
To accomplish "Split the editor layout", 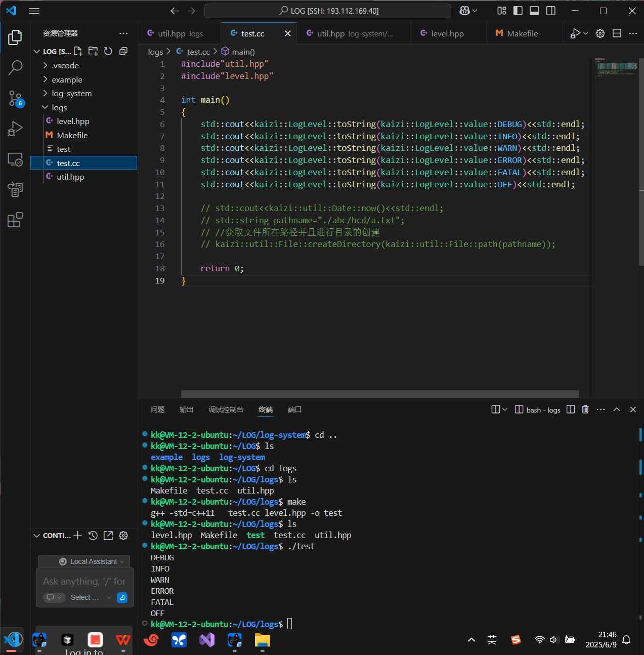I will click(617, 33).
